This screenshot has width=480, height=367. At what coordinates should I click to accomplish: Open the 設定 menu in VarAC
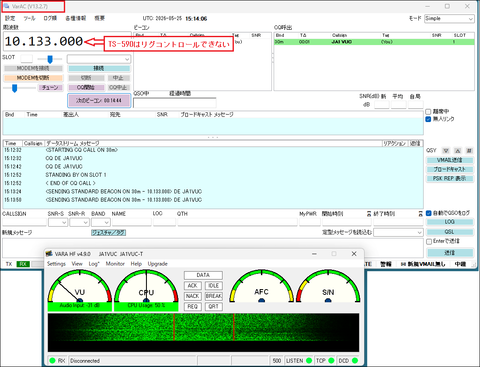pos(10,18)
